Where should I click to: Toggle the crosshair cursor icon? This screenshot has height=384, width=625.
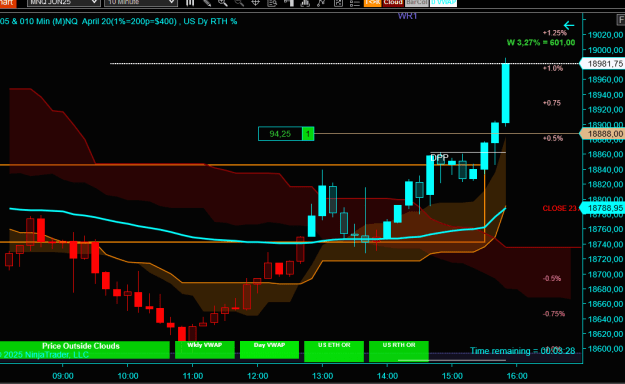[x=256, y=2]
